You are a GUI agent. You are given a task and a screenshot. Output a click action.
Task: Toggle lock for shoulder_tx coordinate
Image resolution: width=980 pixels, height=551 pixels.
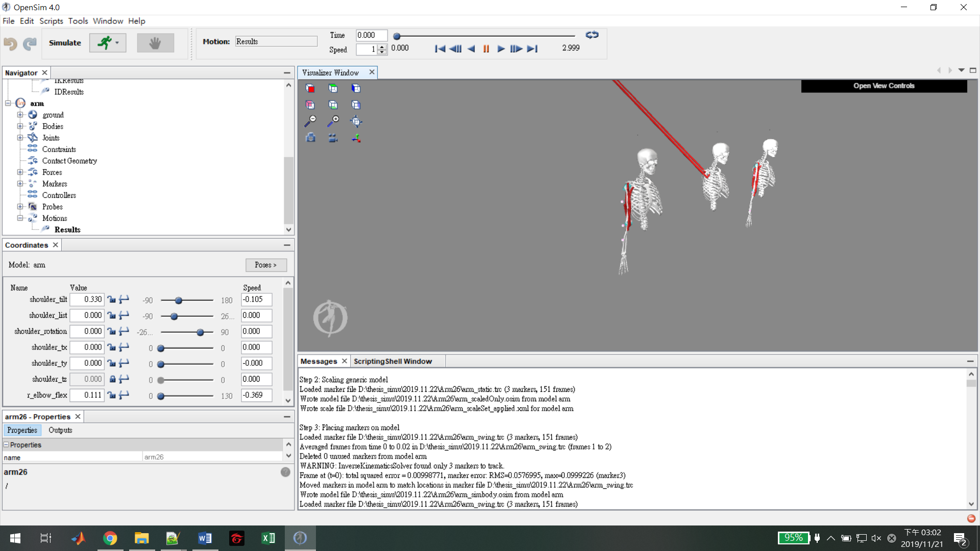(x=112, y=347)
